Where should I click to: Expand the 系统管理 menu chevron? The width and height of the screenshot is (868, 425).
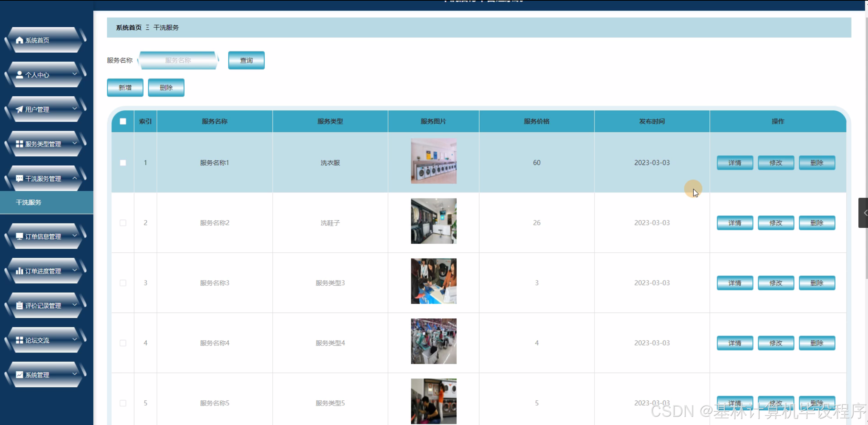[75, 374]
